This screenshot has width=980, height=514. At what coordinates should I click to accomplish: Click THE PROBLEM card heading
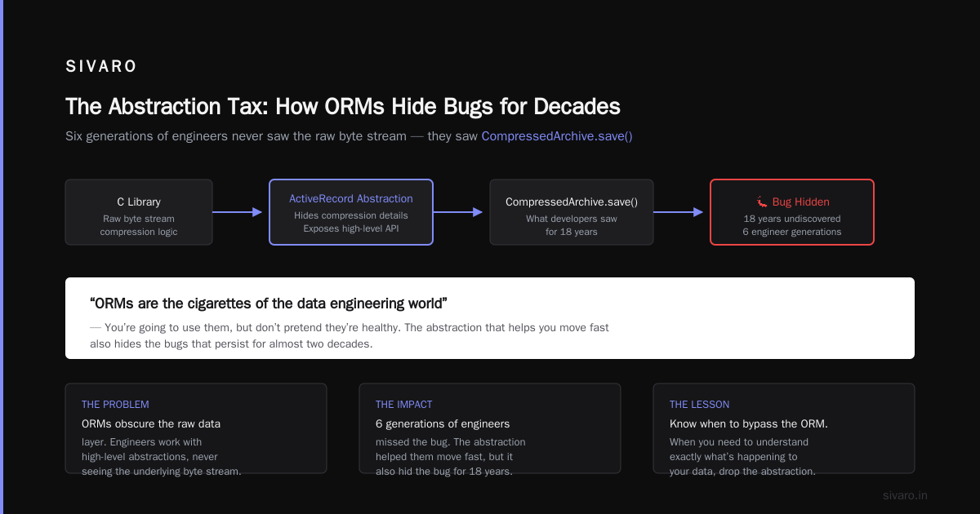click(115, 404)
